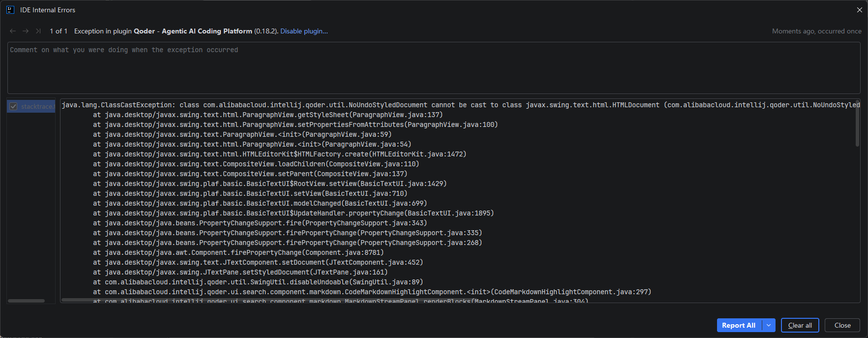
Task: Click into the exception comment field
Action: (x=433, y=68)
